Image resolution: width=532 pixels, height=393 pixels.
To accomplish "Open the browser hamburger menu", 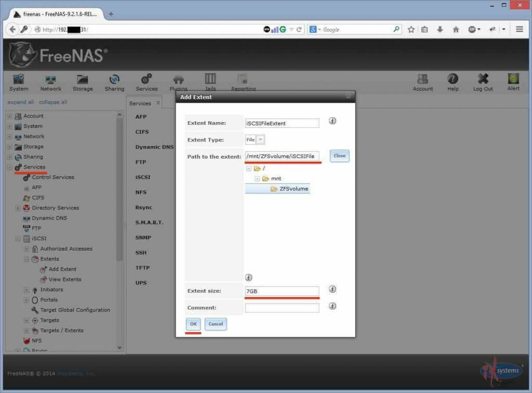I will tap(520, 30).
